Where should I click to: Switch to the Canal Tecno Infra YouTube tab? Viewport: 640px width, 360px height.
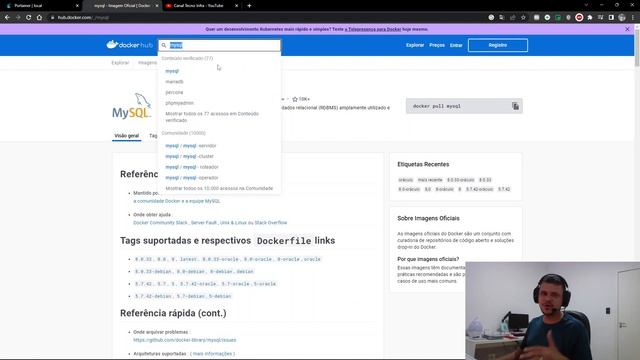tap(199, 6)
